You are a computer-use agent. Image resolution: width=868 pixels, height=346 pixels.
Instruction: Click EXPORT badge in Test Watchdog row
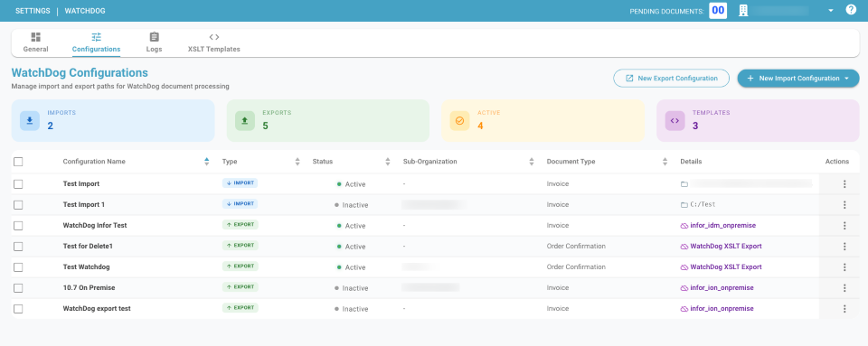click(240, 266)
